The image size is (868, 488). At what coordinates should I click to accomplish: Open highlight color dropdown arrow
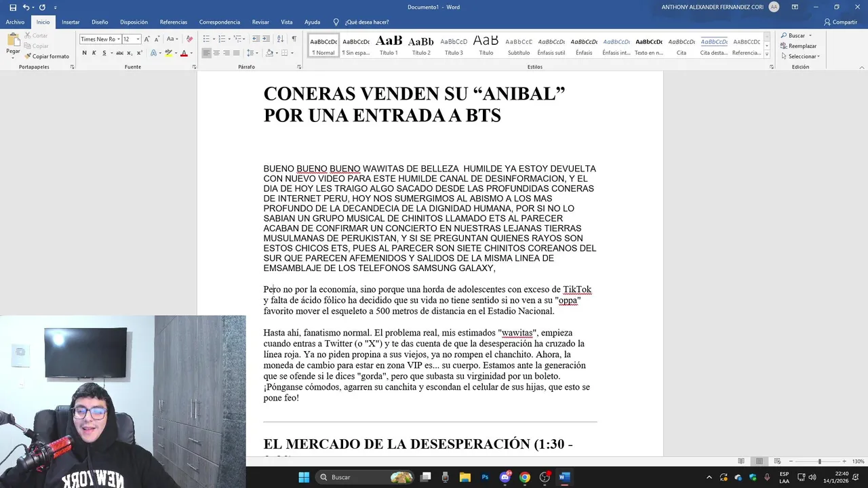(176, 53)
